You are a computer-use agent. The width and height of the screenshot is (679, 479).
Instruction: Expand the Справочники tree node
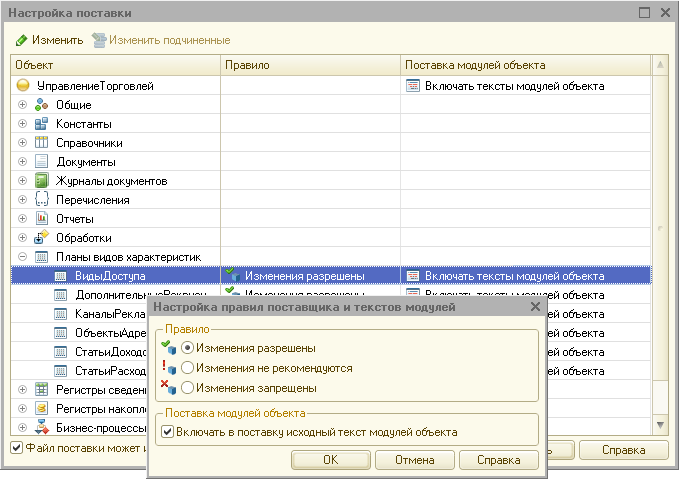(x=23, y=142)
